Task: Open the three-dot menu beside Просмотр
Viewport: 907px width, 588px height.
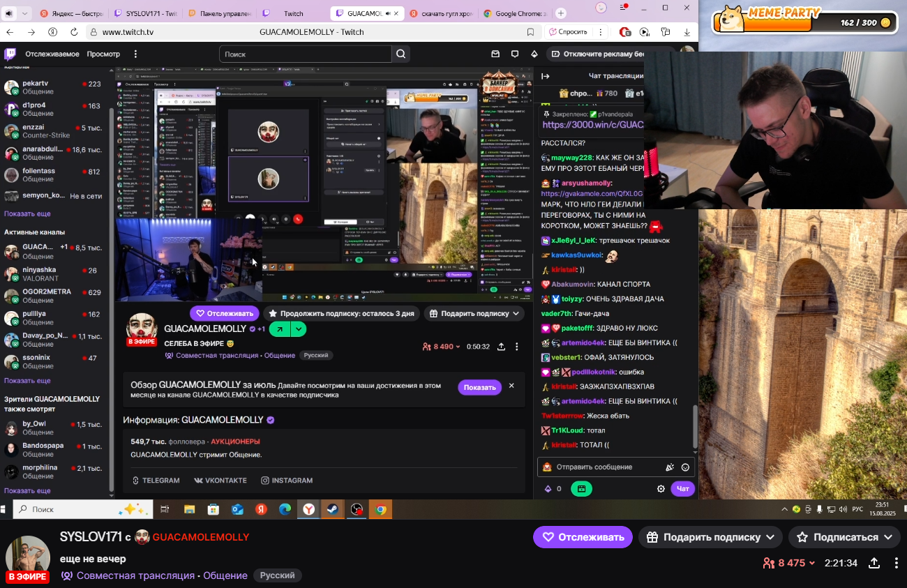Action: pyautogui.click(x=135, y=54)
